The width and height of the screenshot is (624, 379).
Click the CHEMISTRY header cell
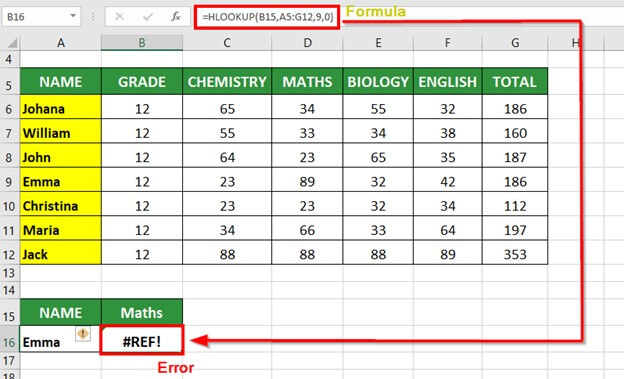pyautogui.click(x=227, y=82)
